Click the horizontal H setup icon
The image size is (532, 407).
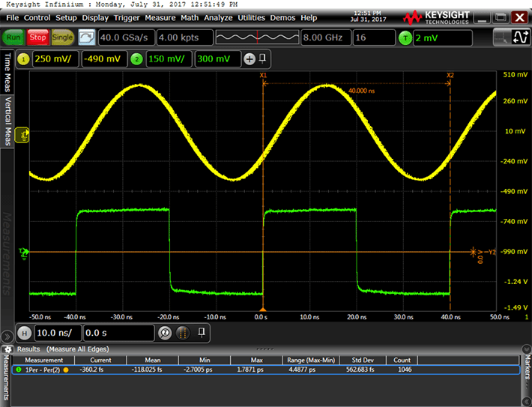click(x=23, y=332)
